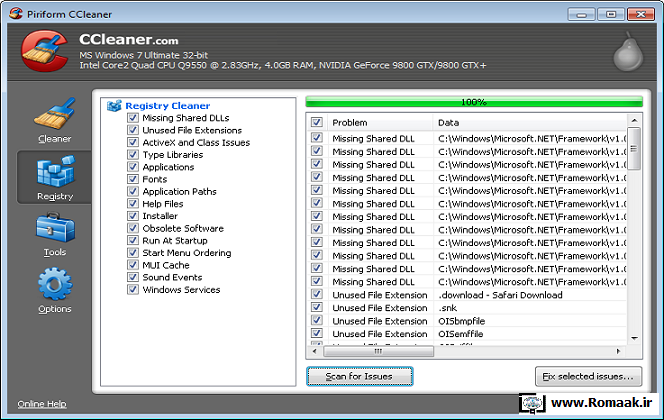Click the CCleaner logo in the header

44,50
